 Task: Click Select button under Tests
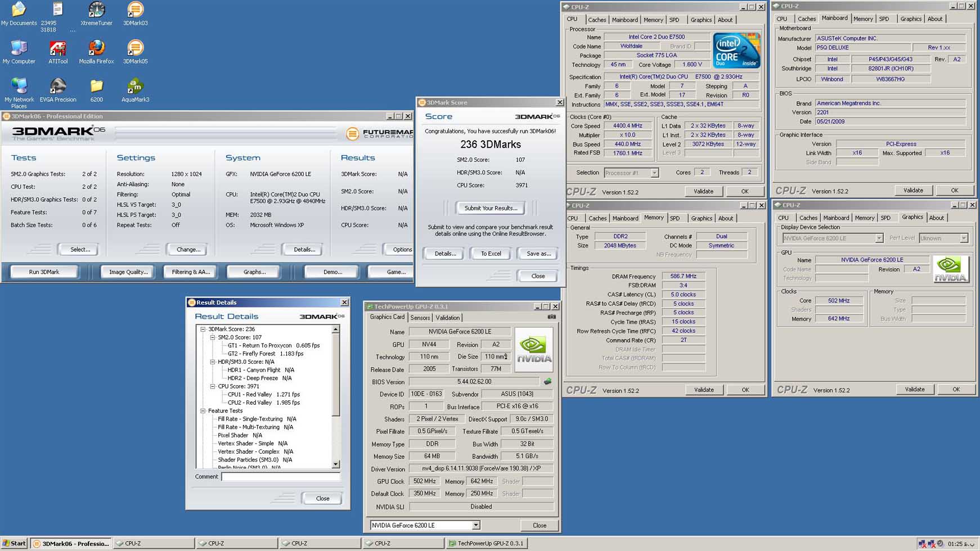coord(80,249)
